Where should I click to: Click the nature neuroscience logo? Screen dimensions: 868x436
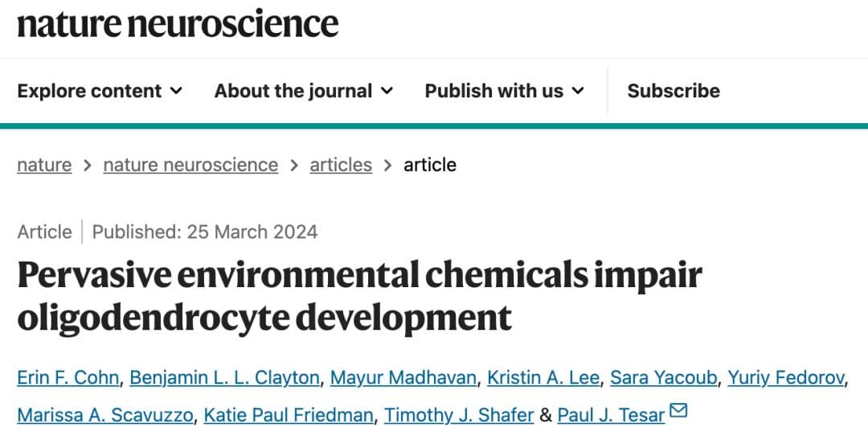coord(178,23)
